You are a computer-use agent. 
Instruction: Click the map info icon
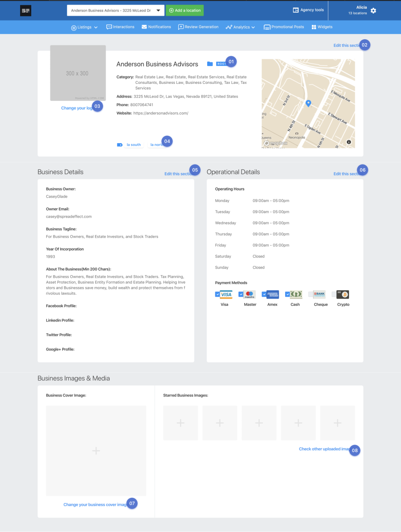pos(349,142)
